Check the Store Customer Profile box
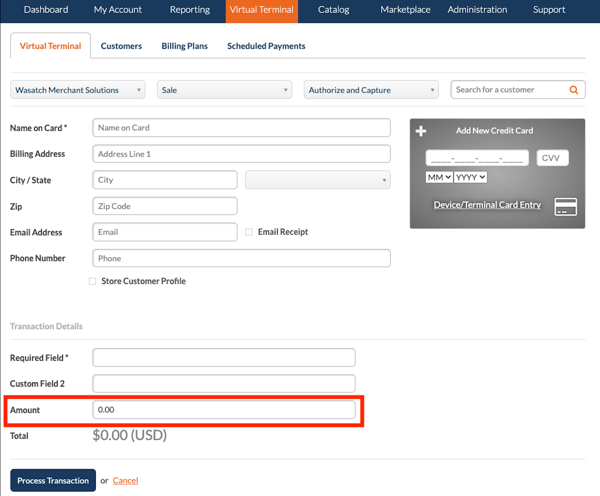 coord(92,281)
